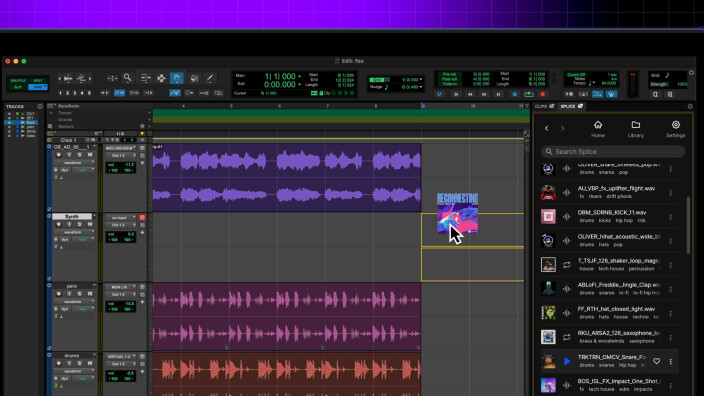Screen dimensions: 704x396
Task: Recall zoom preset 5
Action: (89, 93)
